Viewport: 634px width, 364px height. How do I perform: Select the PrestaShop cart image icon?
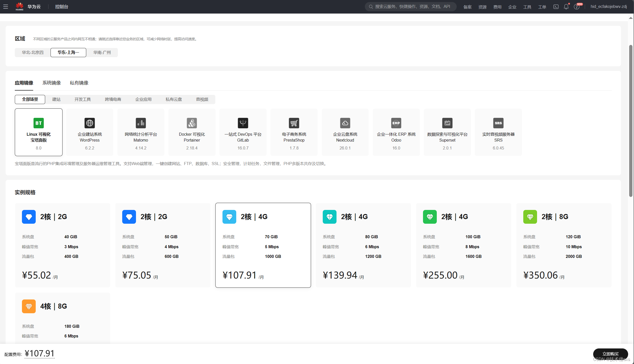coord(294,123)
